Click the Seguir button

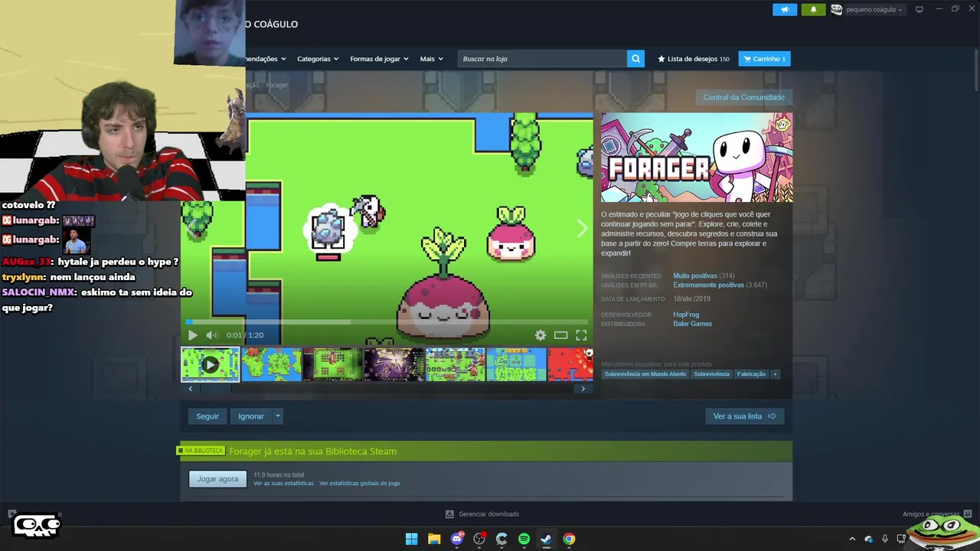tap(207, 416)
